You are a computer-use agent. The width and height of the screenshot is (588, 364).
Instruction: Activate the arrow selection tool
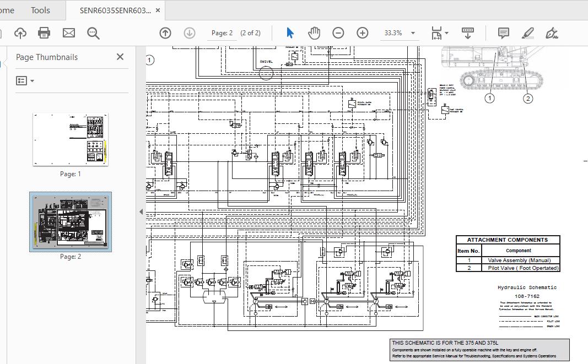(x=290, y=33)
